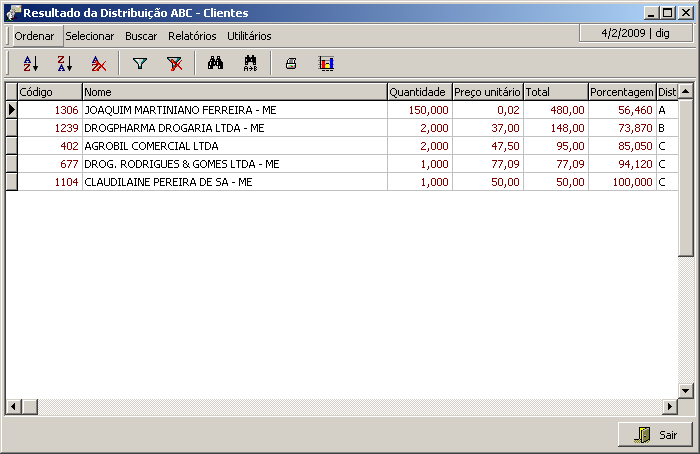Sort ascending A to Z icon
Screen dimensions: 700x454
(30, 64)
